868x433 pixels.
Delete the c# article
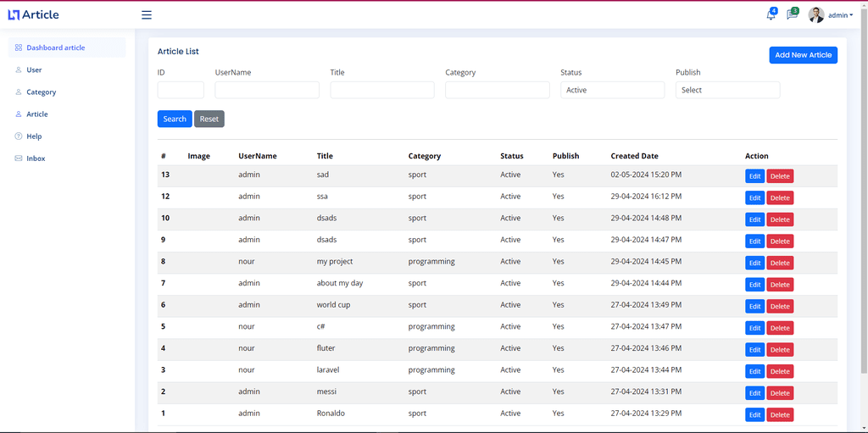pyautogui.click(x=780, y=328)
